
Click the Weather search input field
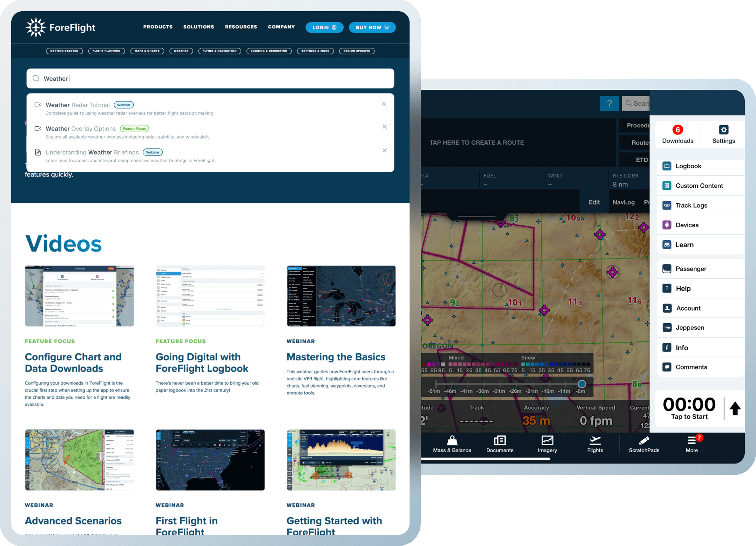(210, 79)
